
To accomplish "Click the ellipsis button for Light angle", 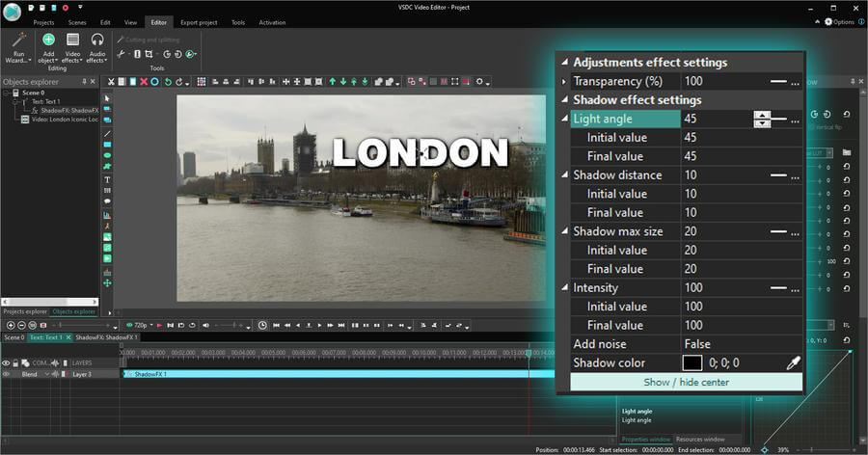I will [795, 120].
